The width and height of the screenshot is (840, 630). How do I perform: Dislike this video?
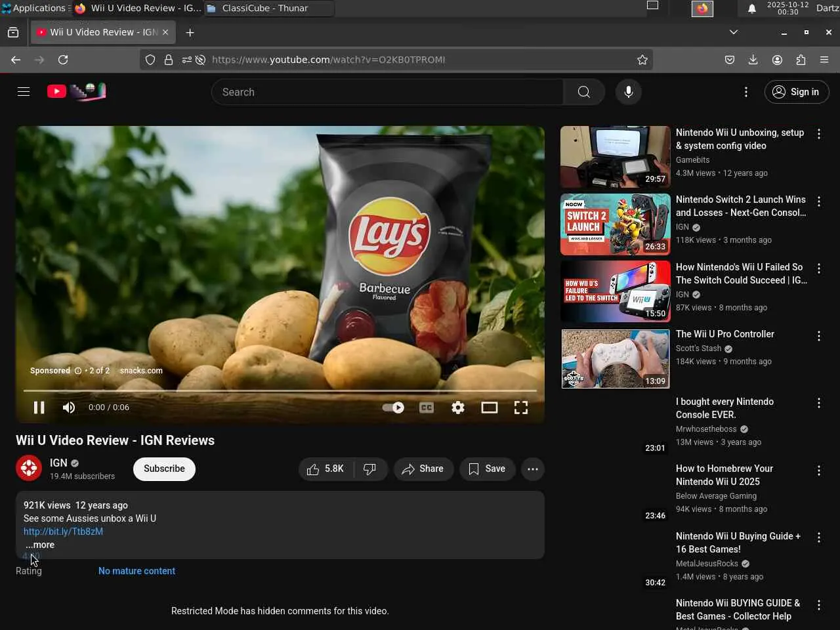(x=370, y=469)
